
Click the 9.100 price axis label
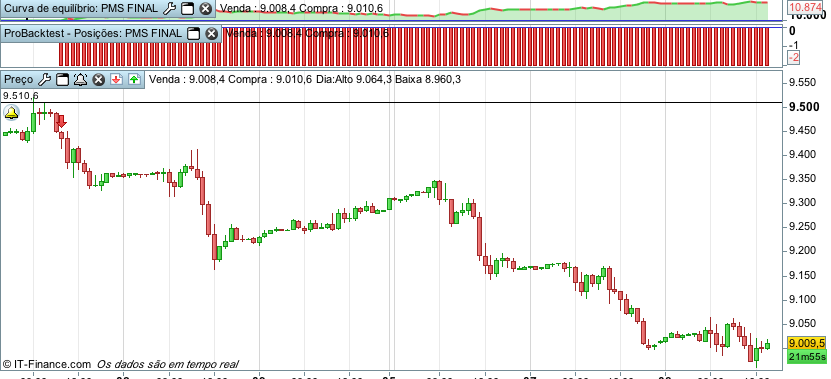coord(801,299)
